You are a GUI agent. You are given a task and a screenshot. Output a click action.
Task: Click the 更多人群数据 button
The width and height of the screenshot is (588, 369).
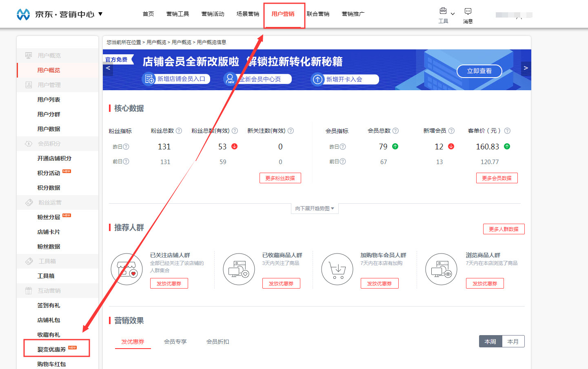coord(504,229)
